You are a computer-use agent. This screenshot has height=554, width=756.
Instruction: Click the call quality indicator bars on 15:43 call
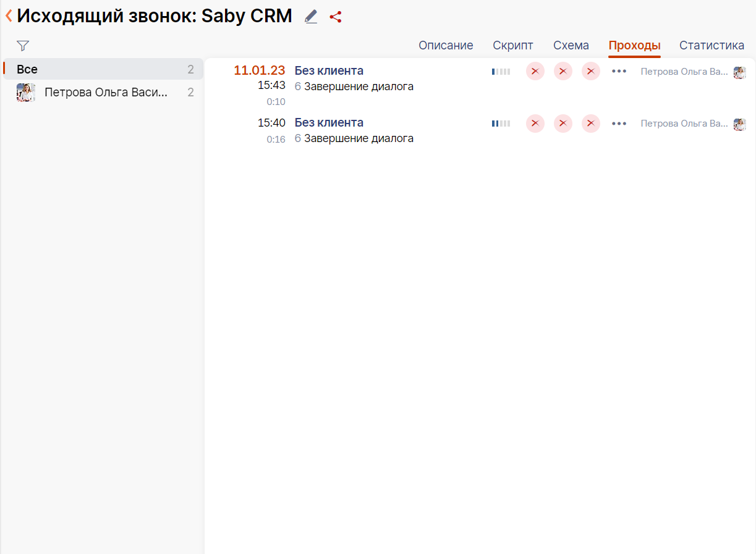tap(501, 71)
